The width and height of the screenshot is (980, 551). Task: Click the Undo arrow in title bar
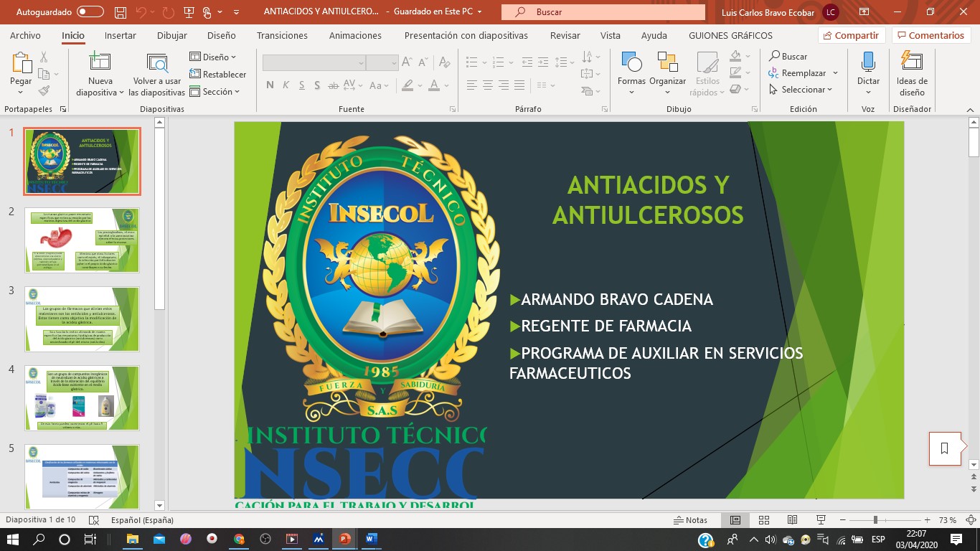pyautogui.click(x=142, y=12)
